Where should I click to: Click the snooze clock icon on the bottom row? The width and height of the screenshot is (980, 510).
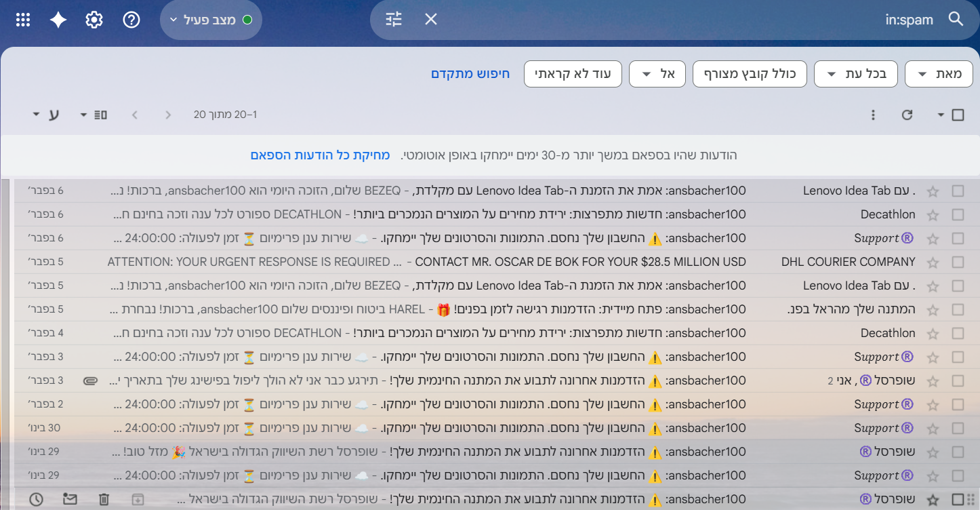pos(36,500)
